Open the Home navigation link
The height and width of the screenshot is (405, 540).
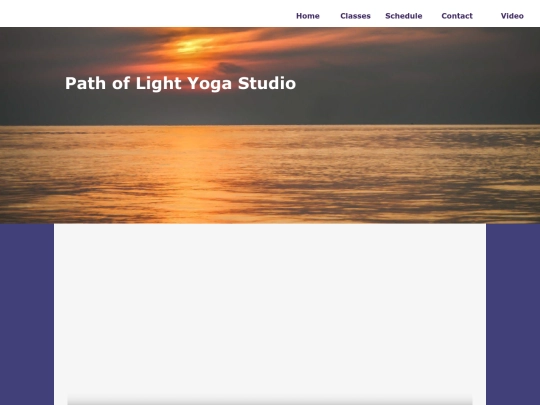(308, 16)
